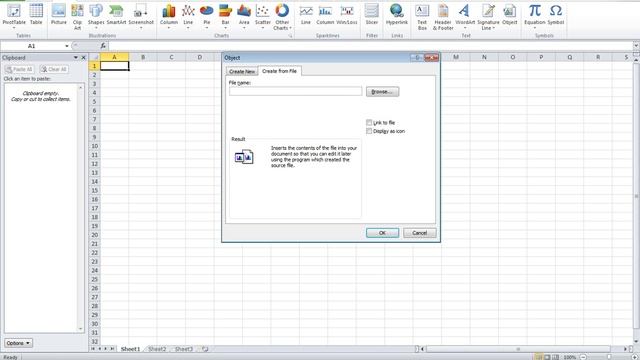Click the zoom level 100% text

tap(570, 357)
